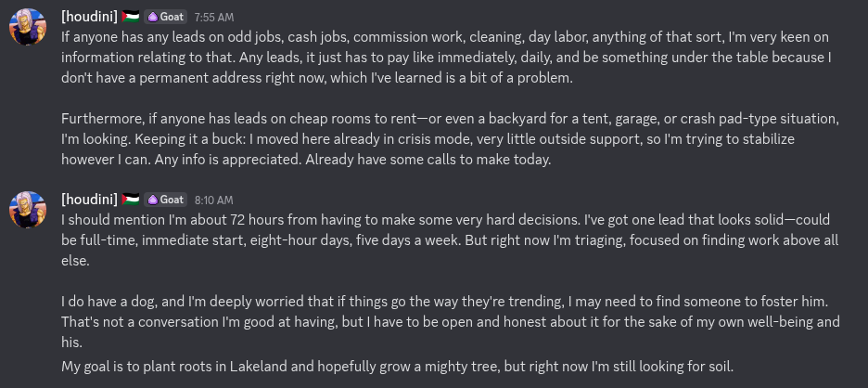Click the flag emoji beside houdini at 7:55 AM
The height and width of the screenshot is (388, 868).
pyautogui.click(x=131, y=17)
